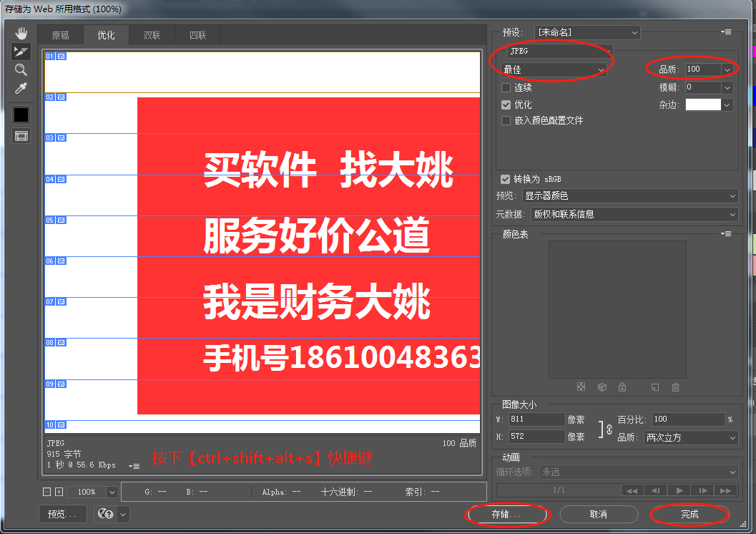Click the slice 05 badge
The width and height of the screenshot is (756, 534).
pyautogui.click(x=56, y=220)
